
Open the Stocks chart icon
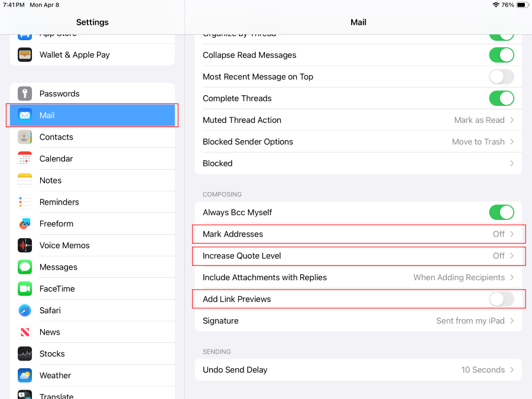(x=25, y=353)
